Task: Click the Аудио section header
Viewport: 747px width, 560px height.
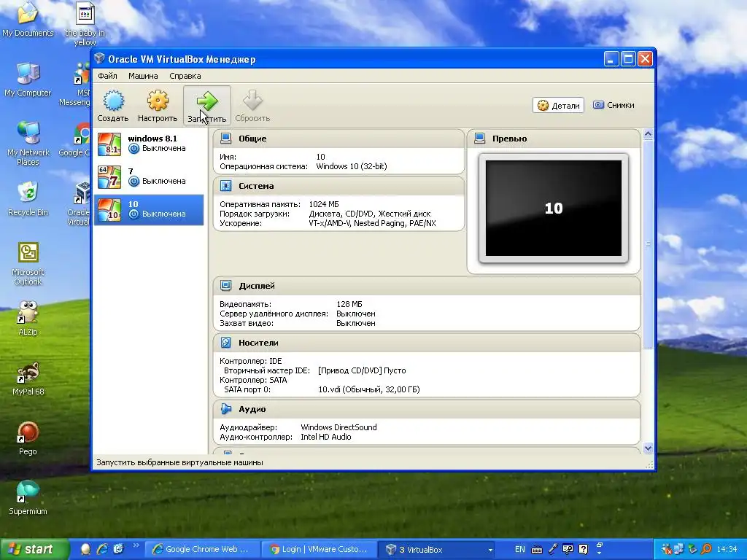Action: pos(427,409)
